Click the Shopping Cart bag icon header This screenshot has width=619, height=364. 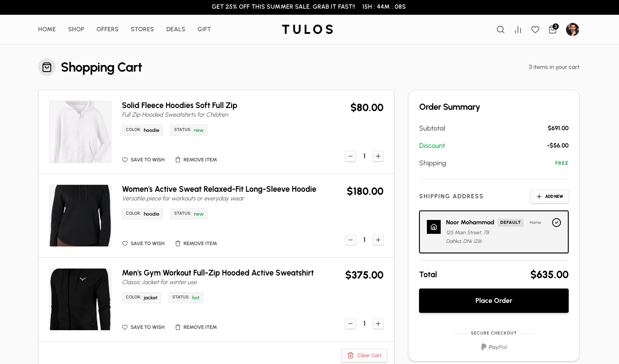[47, 67]
